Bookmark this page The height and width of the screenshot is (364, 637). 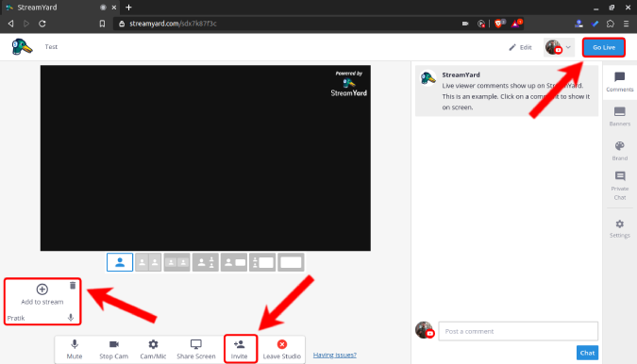pos(102,24)
